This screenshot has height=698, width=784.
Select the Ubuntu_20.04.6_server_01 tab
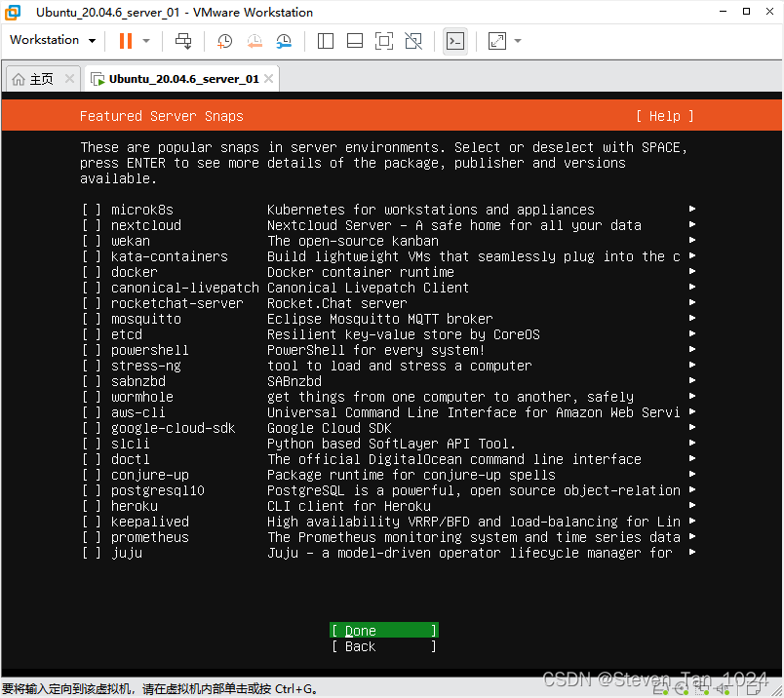pyautogui.click(x=183, y=79)
